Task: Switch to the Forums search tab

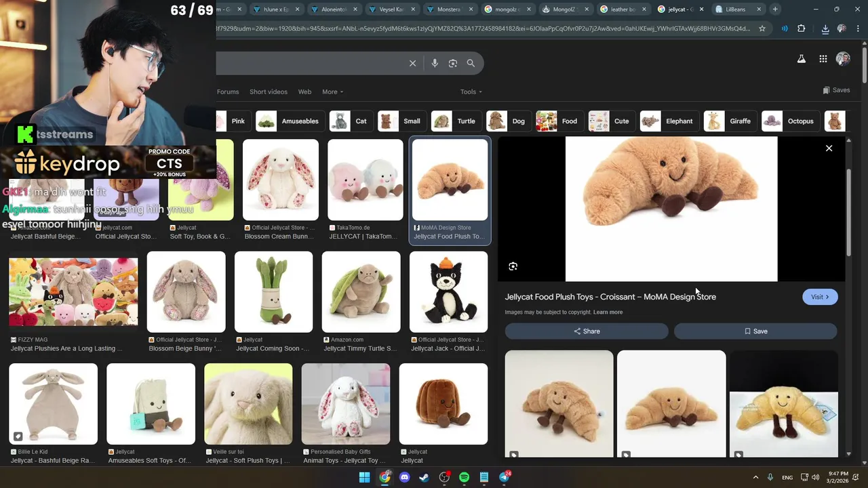Action: pos(228,91)
